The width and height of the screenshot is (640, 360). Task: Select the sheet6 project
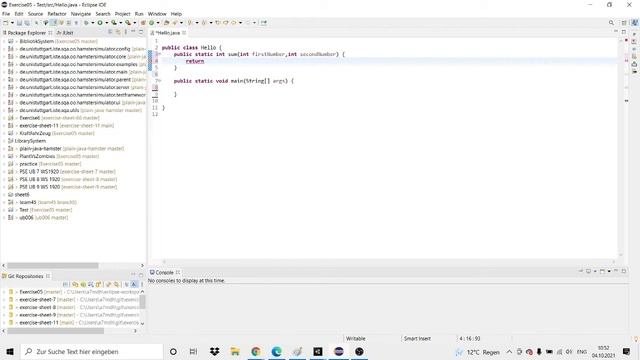point(22,195)
